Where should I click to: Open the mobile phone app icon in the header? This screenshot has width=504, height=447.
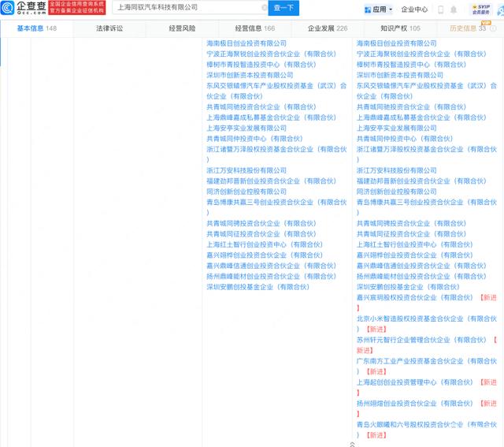441,9
